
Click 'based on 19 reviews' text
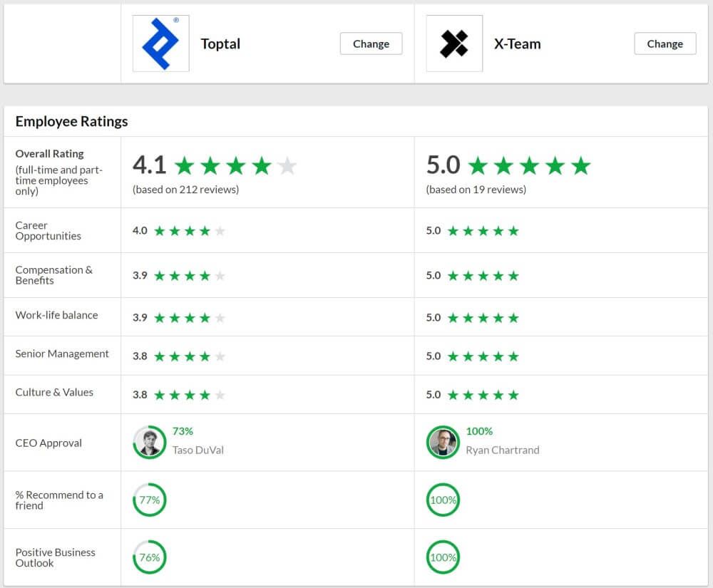pos(476,190)
